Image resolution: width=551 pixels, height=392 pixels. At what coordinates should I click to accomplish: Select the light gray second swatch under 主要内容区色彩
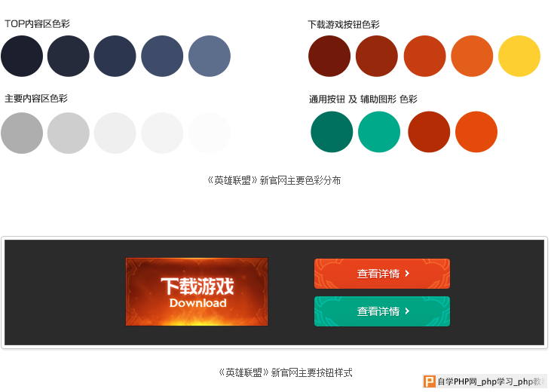[x=68, y=133]
